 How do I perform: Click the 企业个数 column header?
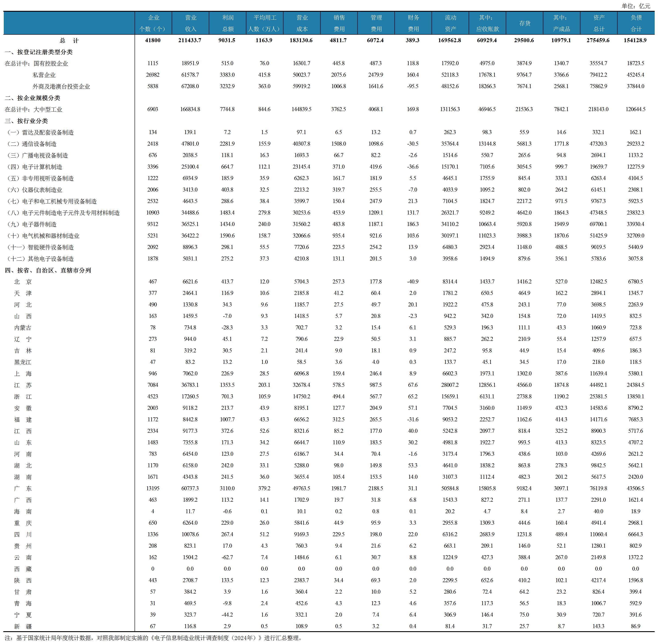[153, 23]
